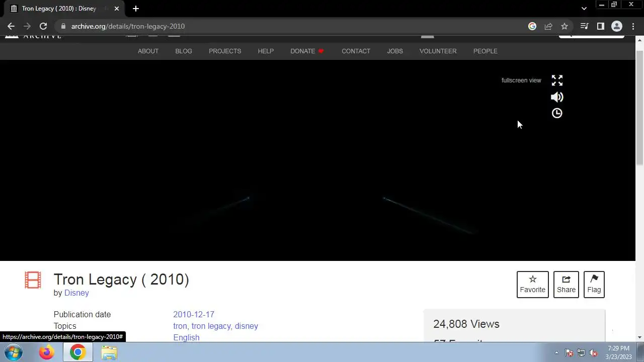Go back in Chrome
644x362 pixels.
click(x=11, y=26)
